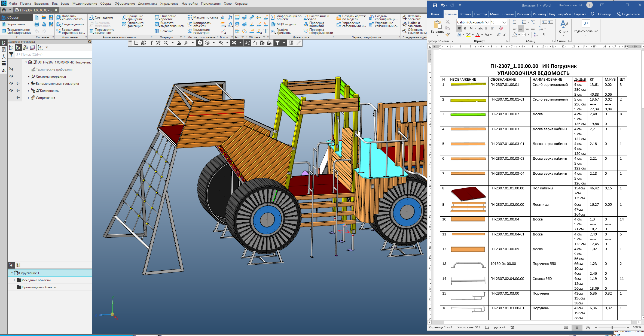
Task: Click the Поделиться button in Word
Action: pyautogui.click(x=628, y=14)
